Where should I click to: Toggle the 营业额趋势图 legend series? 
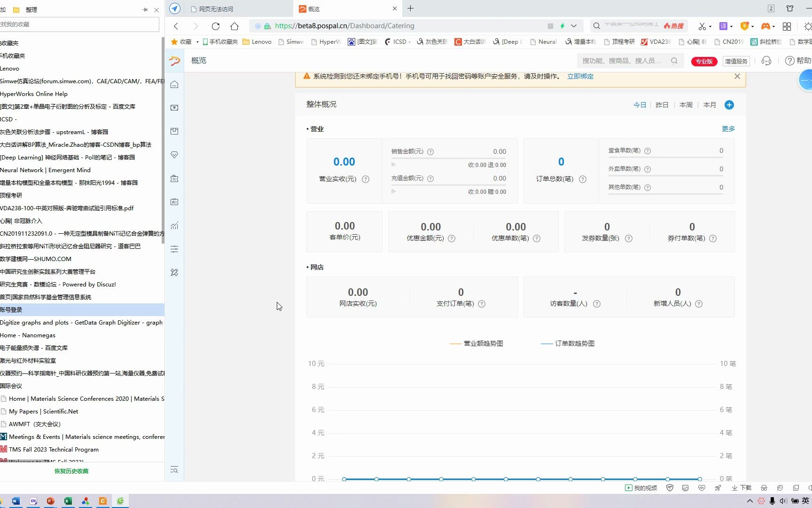pyautogui.click(x=476, y=343)
